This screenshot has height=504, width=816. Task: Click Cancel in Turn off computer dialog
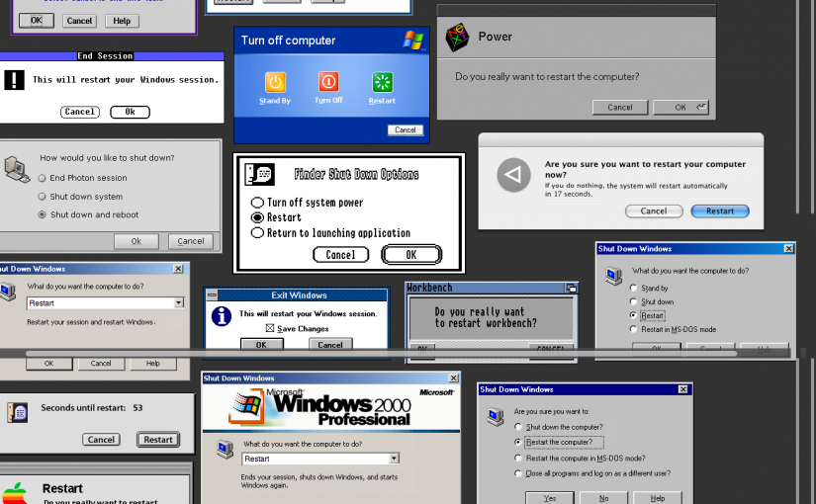click(x=406, y=130)
